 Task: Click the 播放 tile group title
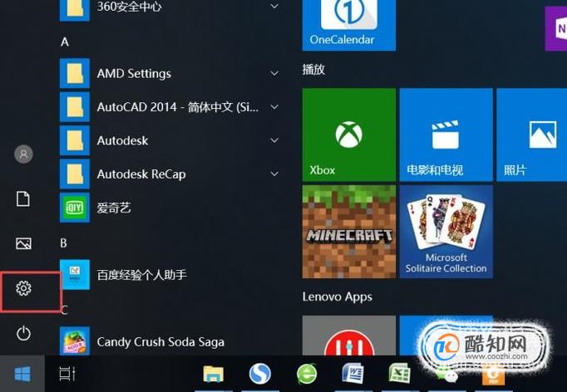pos(313,69)
